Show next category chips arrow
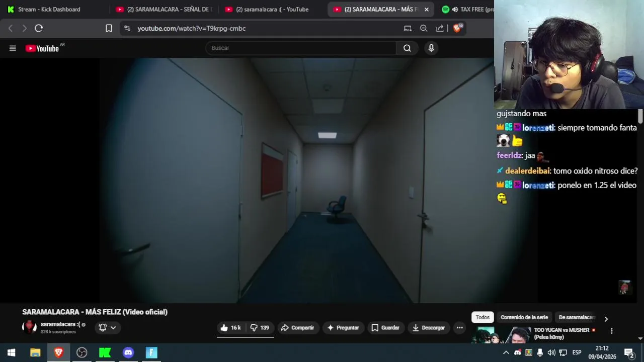This screenshot has height=362, width=644. point(606,319)
